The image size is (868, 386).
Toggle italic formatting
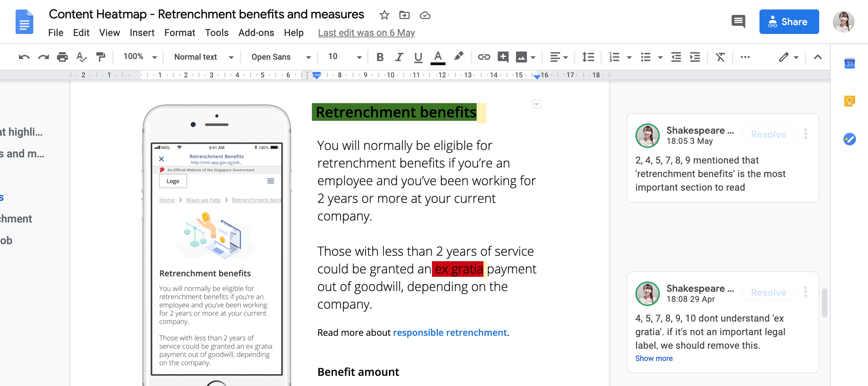[x=399, y=57]
